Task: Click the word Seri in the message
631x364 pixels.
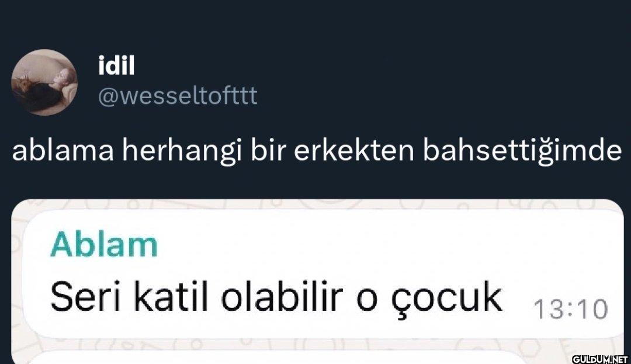Action: pyautogui.click(x=85, y=297)
